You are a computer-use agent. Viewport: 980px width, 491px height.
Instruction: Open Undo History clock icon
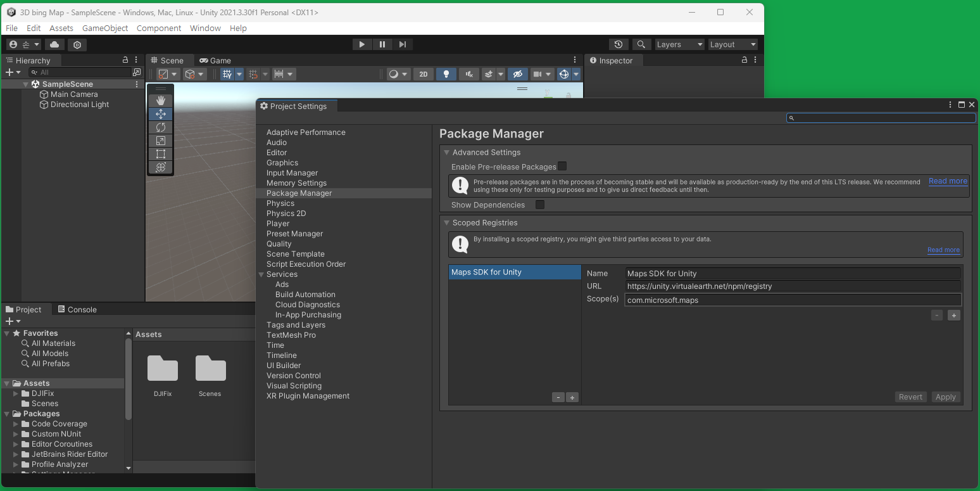pyautogui.click(x=619, y=44)
